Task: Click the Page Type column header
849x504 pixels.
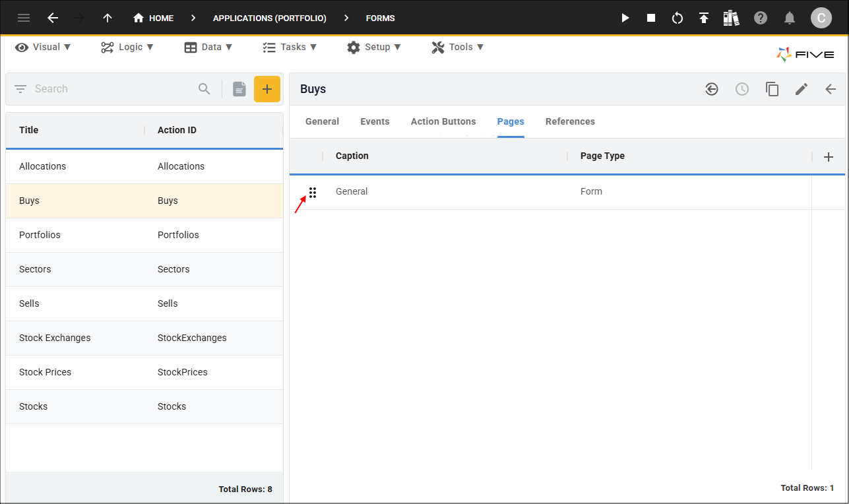Action: point(602,156)
